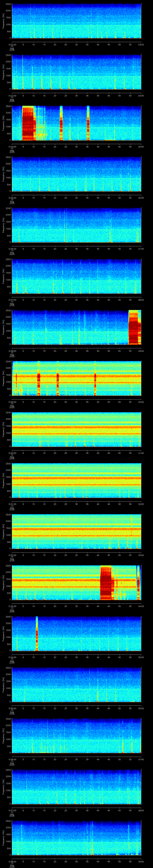Select the narrow burst at 23 seconds in 0:24:00 panel
153x868 pixels.
(x=61, y=123)
